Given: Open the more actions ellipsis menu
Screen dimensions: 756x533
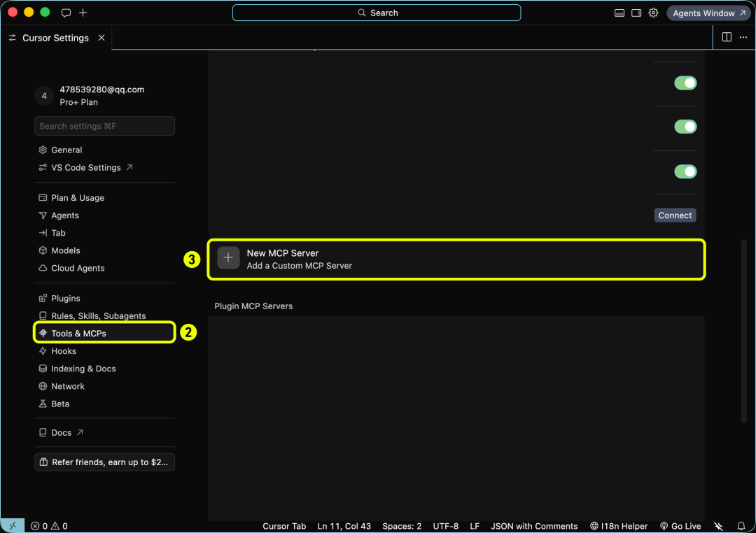Looking at the screenshot, I should (x=743, y=37).
